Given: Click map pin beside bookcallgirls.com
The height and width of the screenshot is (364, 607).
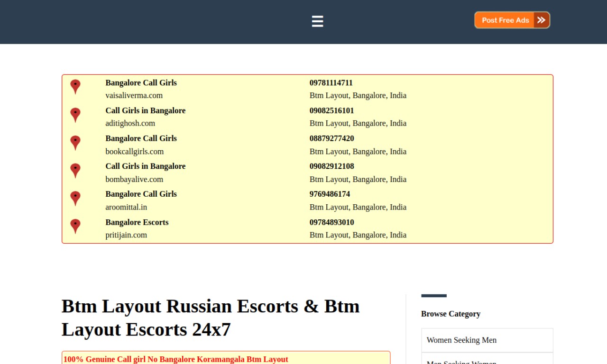Looking at the screenshot, I should pyautogui.click(x=75, y=143).
